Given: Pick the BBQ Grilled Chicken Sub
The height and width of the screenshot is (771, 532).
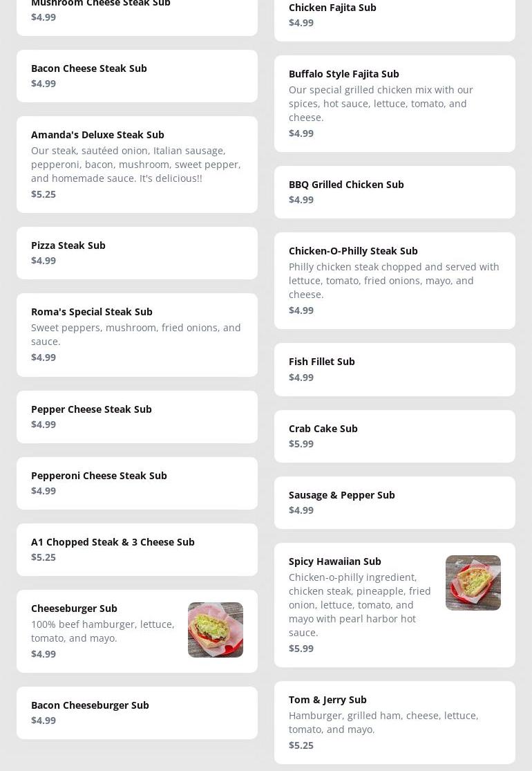Looking at the screenshot, I should [395, 192].
